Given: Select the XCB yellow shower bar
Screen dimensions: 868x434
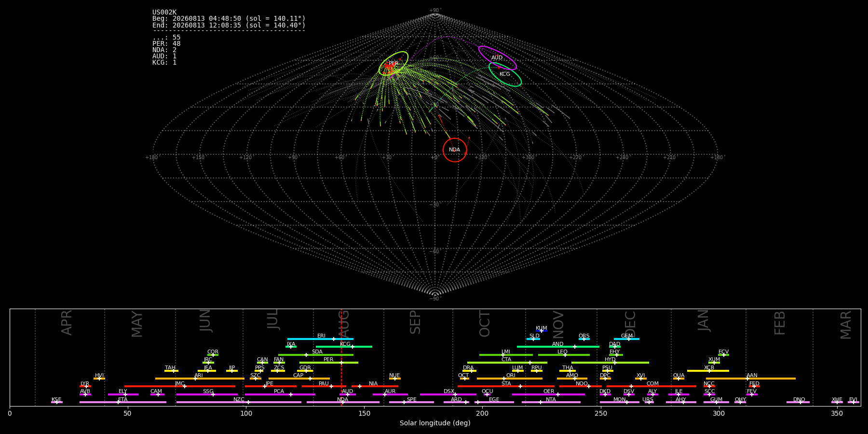Looking at the screenshot, I should (708, 371).
